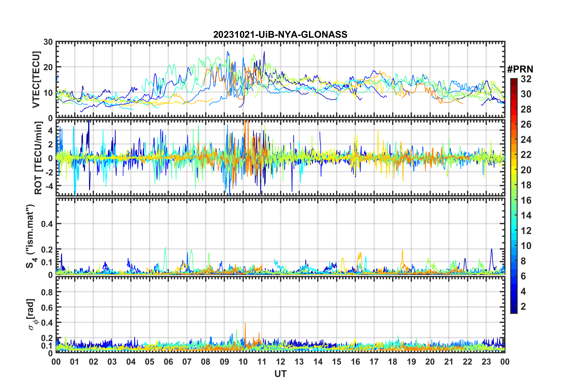Click the ROT [TECU/min] axis label

click(38, 158)
